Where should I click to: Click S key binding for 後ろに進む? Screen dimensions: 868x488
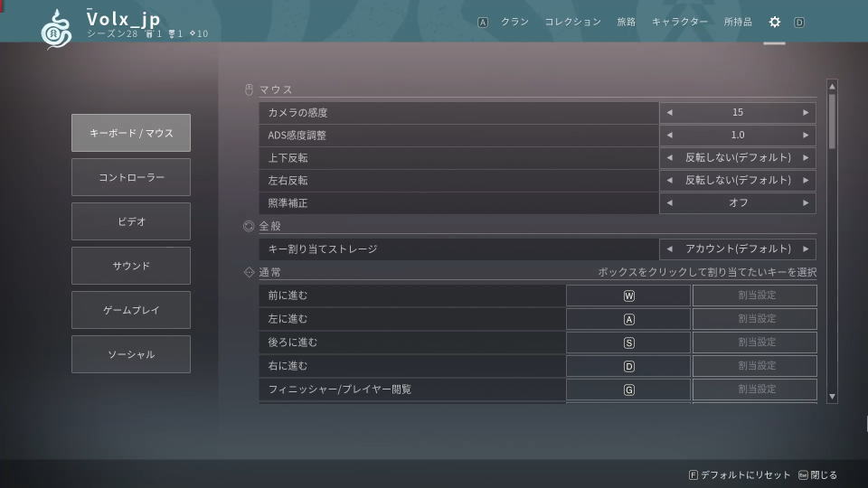click(628, 343)
